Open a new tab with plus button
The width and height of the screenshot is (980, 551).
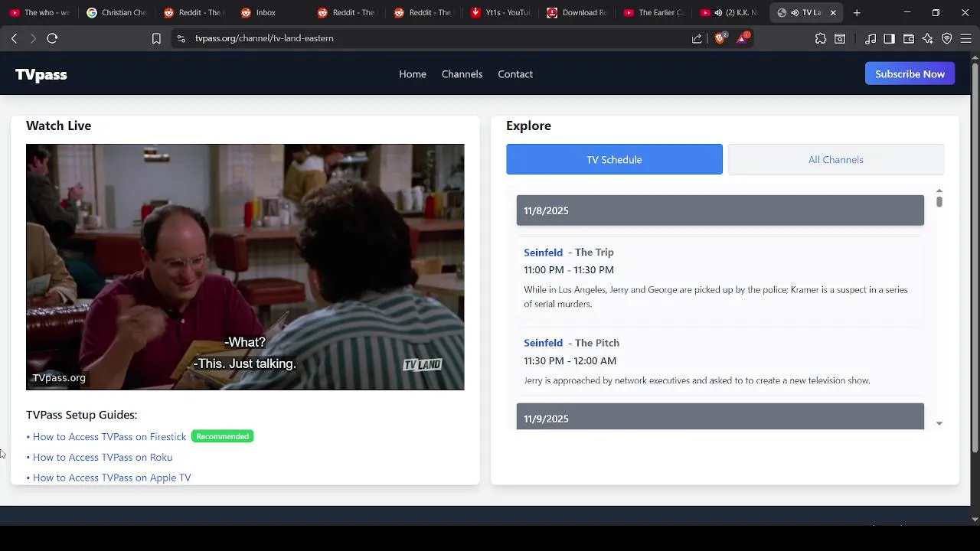click(857, 12)
